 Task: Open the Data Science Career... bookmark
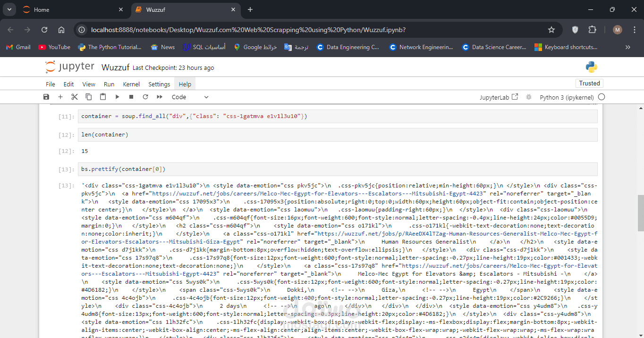tap(494, 47)
